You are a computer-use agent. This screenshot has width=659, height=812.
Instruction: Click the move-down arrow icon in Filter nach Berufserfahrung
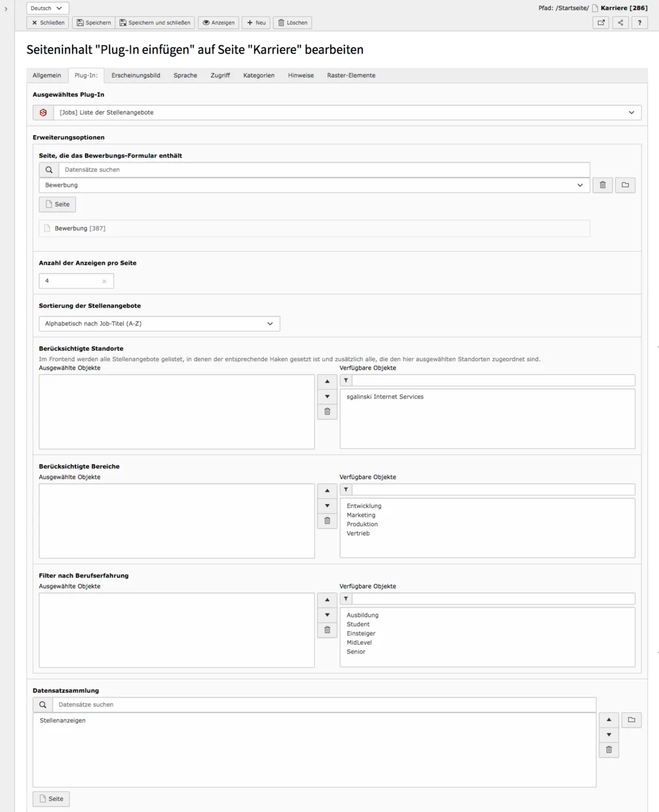(x=327, y=614)
